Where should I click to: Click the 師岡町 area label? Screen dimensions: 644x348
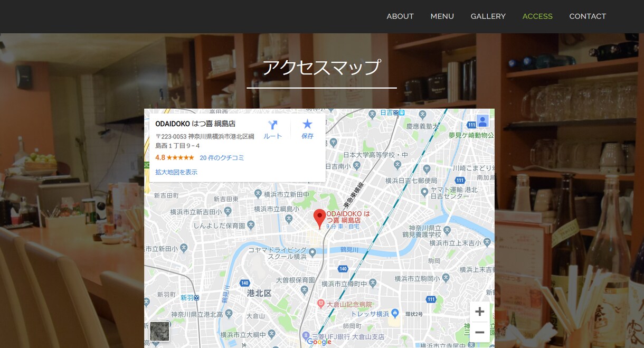[352, 326]
